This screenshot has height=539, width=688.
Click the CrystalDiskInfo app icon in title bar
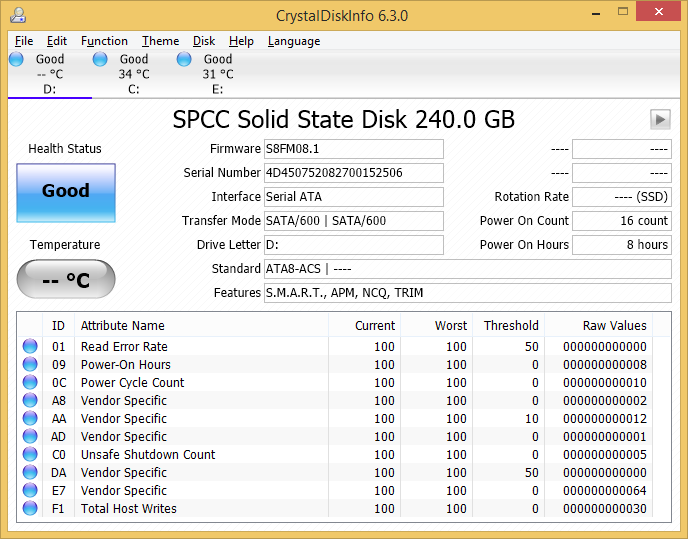[18, 15]
